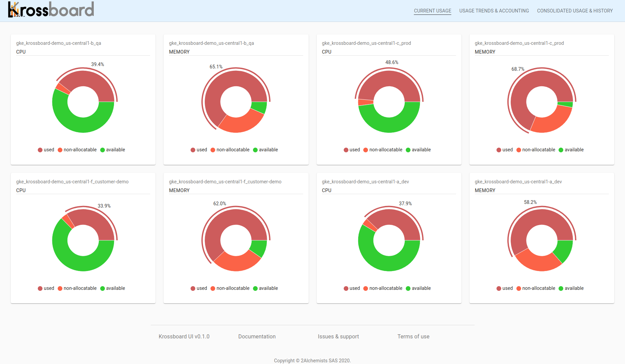The height and width of the screenshot is (364, 625).
Task: Toggle 'non-allocatable' legend in a_dev CPU chart
Action: tap(382, 288)
